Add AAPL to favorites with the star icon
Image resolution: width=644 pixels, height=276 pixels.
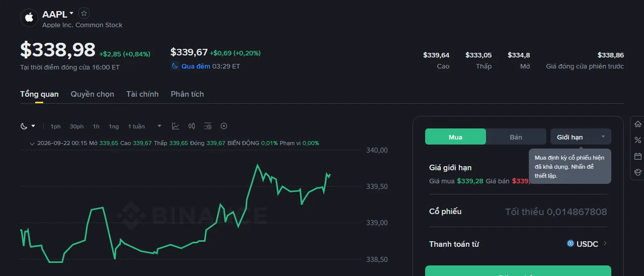[84, 14]
